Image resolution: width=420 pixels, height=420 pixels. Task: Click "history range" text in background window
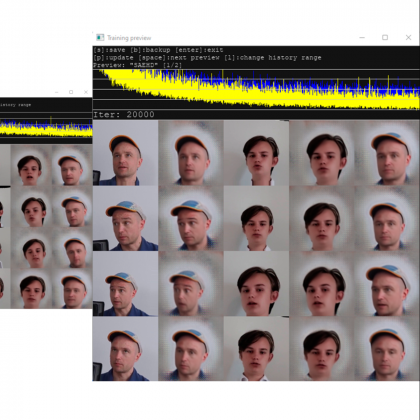tap(15, 105)
